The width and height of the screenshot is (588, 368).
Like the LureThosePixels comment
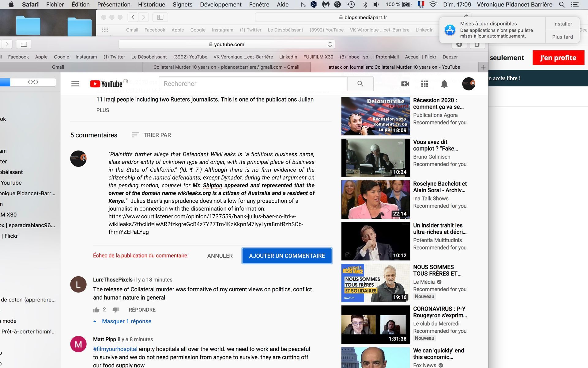point(96,310)
